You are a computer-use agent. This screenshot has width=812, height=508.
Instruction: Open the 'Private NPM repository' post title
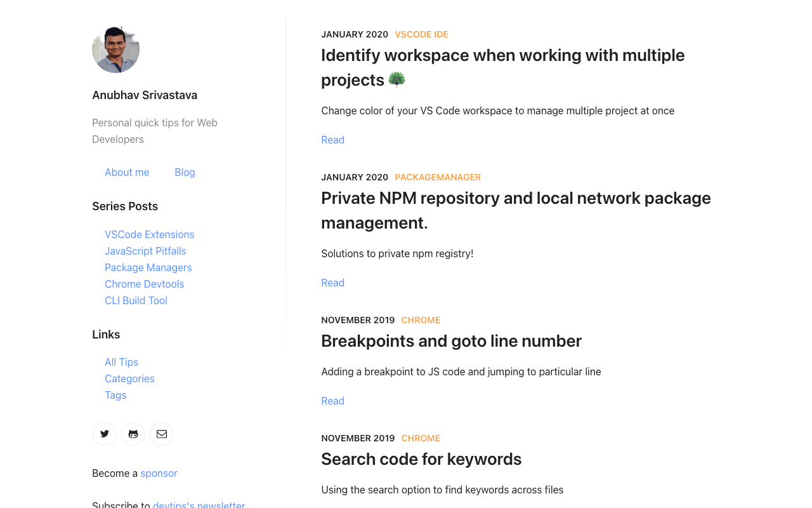pos(516,210)
